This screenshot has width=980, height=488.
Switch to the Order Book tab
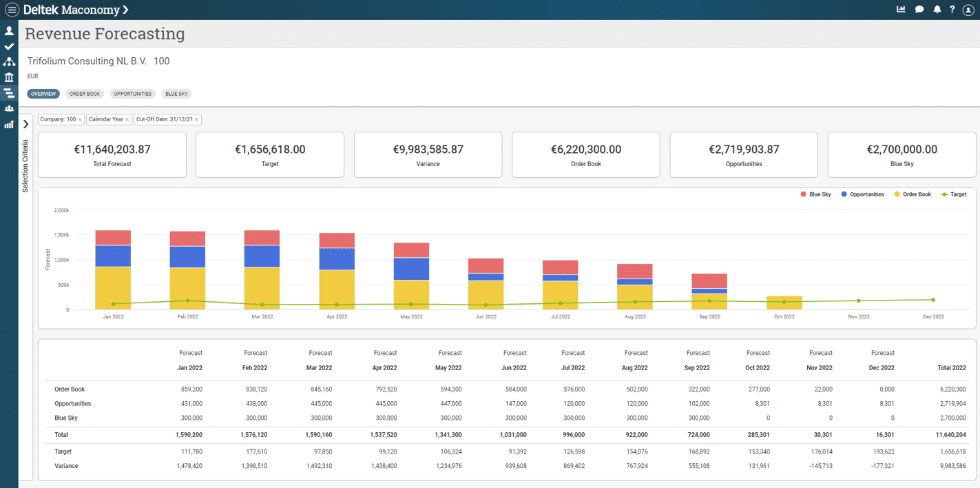click(x=85, y=94)
